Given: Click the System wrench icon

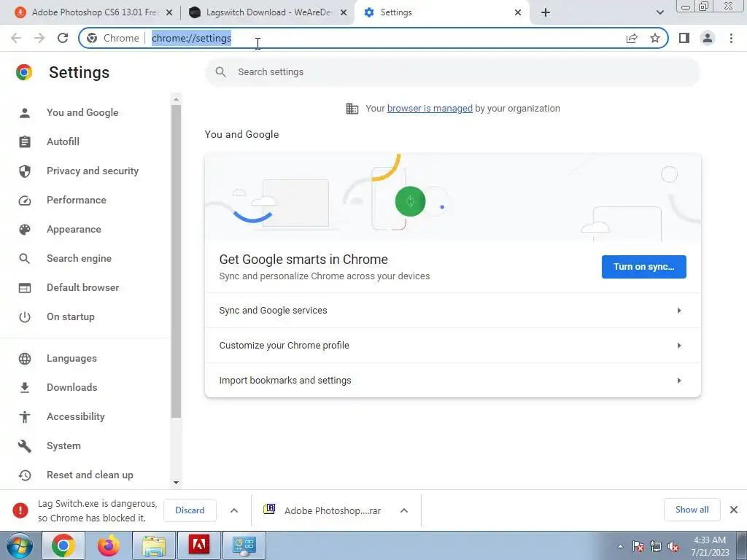Looking at the screenshot, I should (x=25, y=446).
